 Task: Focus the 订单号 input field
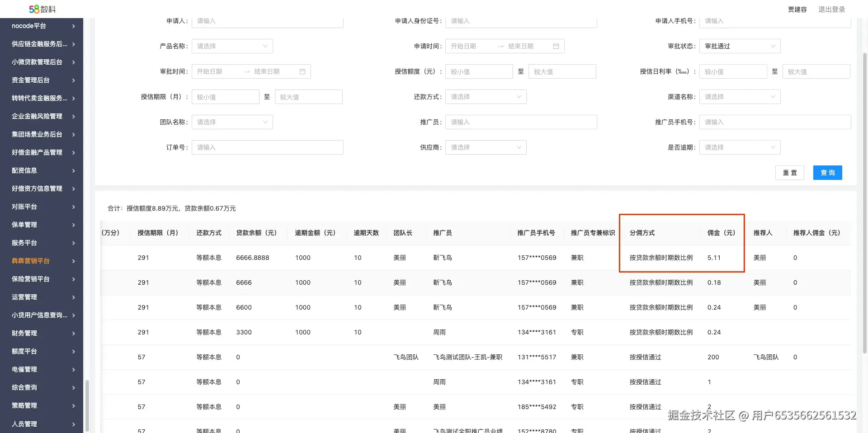click(x=267, y=147)
